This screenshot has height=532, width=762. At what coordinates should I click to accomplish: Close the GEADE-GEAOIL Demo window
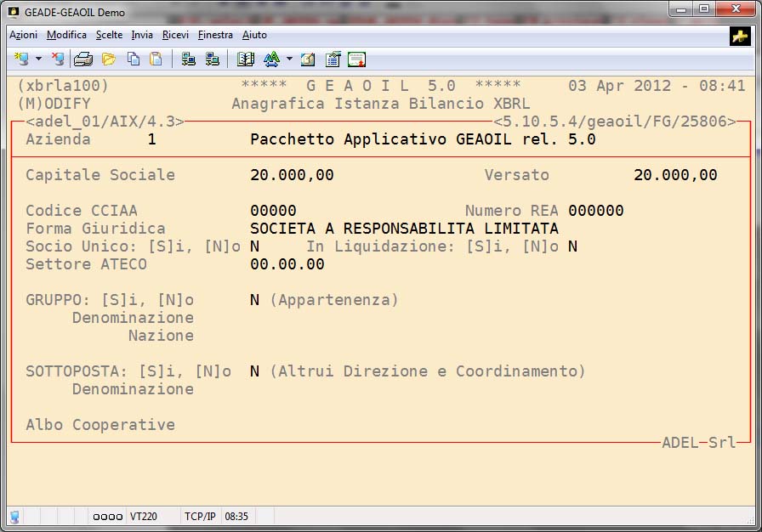click(x=736, y=9)
